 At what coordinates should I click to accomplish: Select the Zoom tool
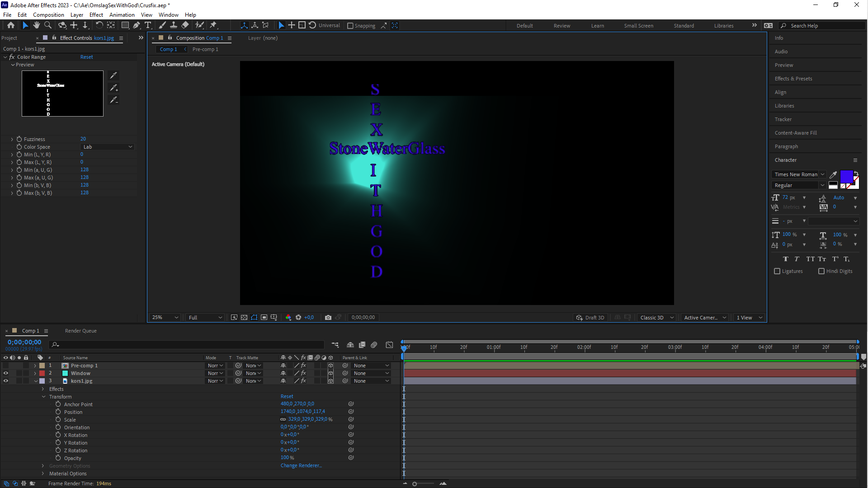[47, 25]
